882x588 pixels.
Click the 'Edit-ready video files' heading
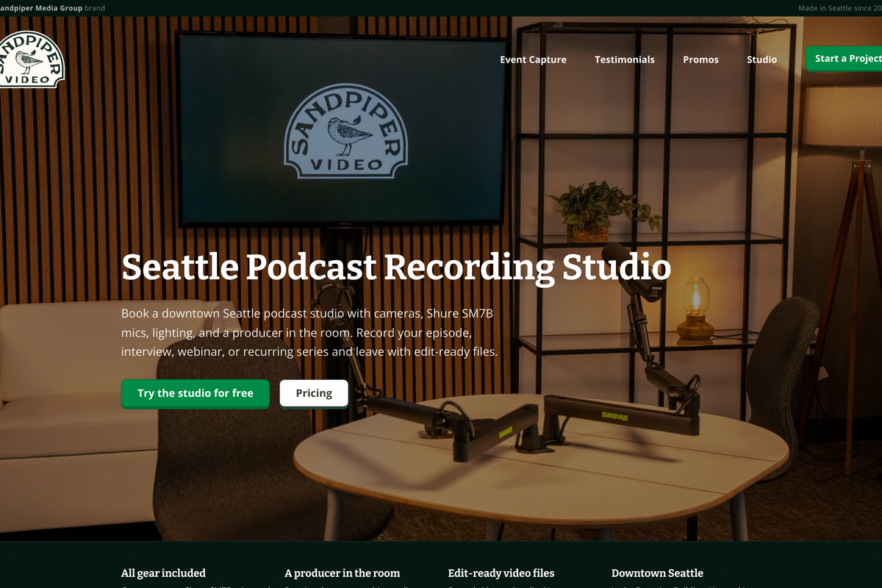[501, 573]
